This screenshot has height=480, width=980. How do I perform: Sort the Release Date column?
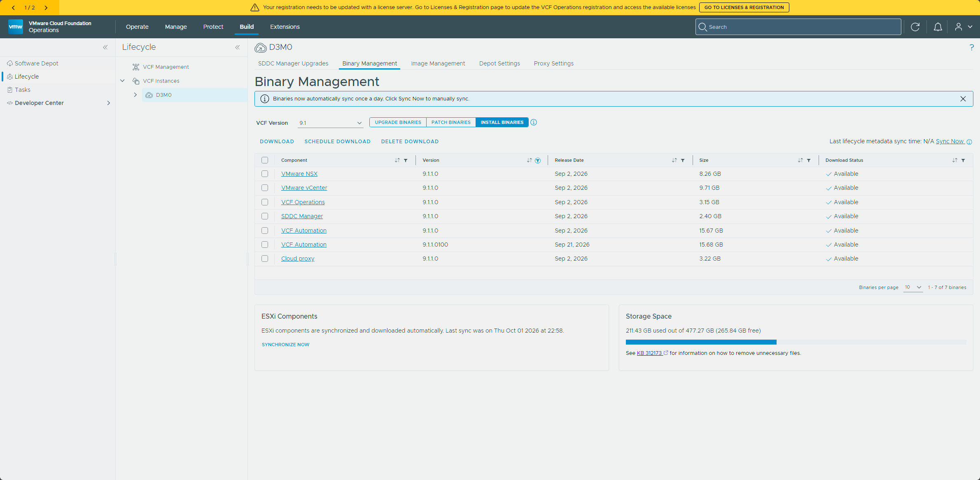pyautogui.click(x=674, y=160)
